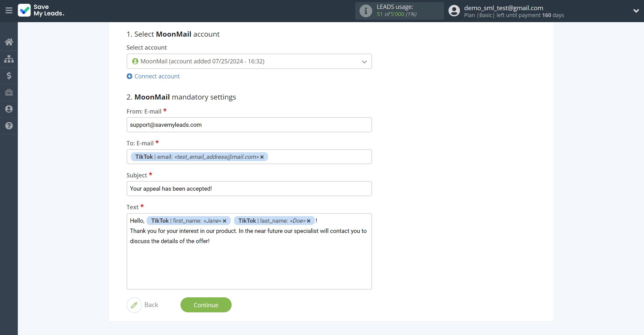
Task: Edit the Subject field
Action: click(249, 189)
